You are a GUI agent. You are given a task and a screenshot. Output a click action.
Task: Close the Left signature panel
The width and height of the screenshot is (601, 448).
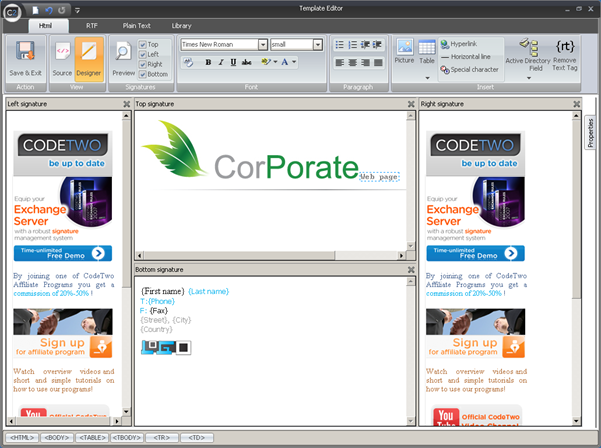pyautogui.click(x=126, y=104)
